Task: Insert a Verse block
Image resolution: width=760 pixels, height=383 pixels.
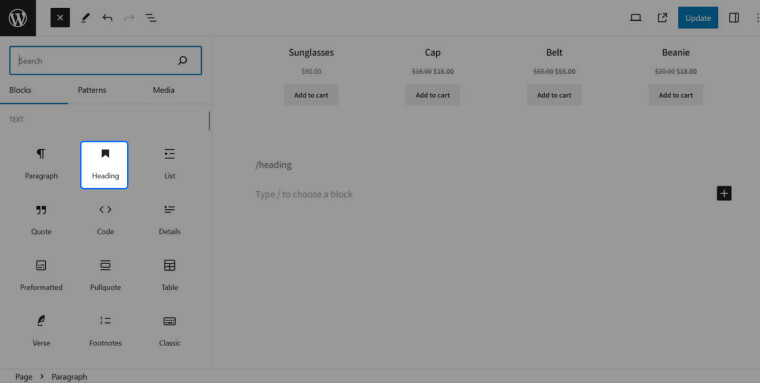Action: pos(41,332)
